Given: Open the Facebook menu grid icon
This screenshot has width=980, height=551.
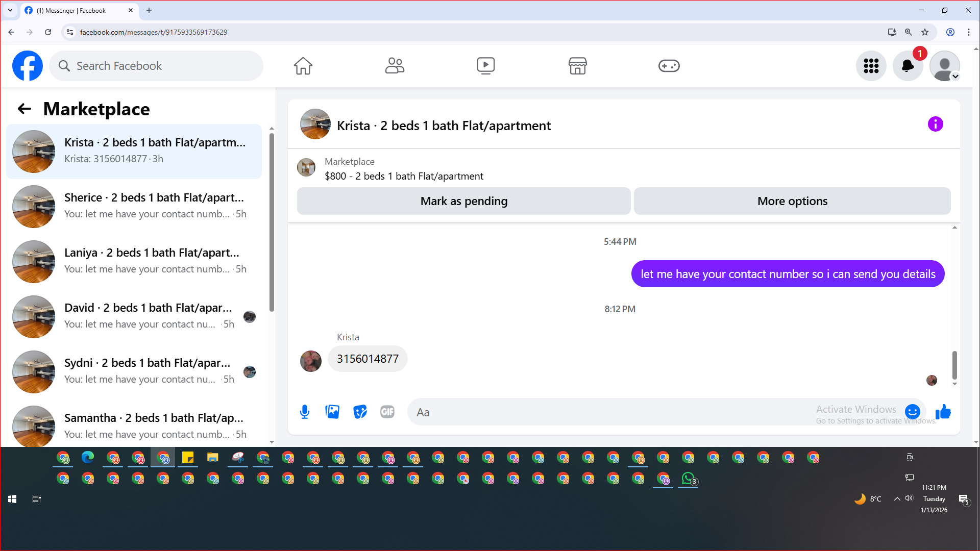Looking at the screenshot, I should pyautogui.click(x=871, y=66).
